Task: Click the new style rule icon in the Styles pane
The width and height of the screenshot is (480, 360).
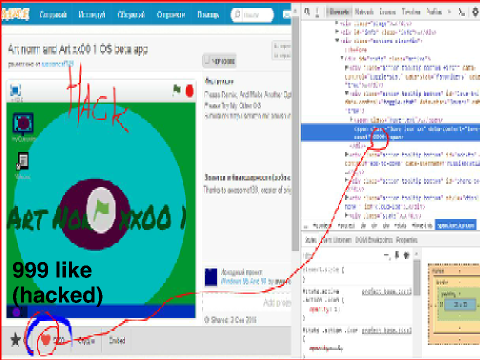Action: [x=387, y=255]
